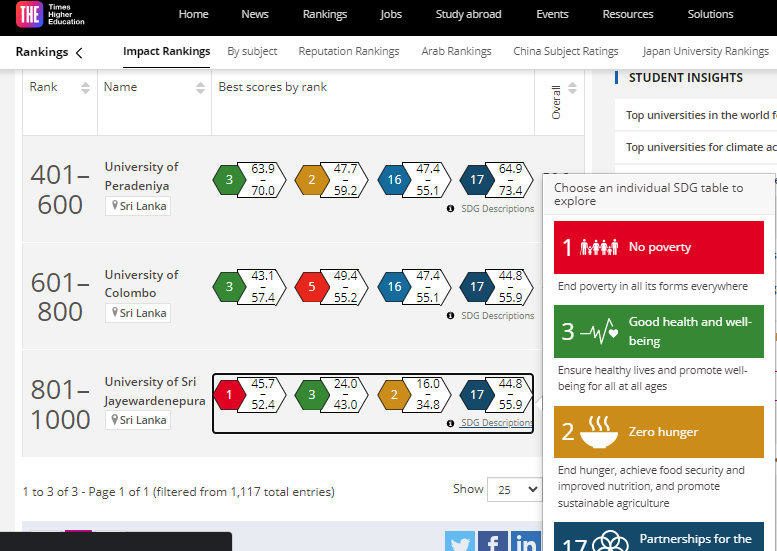Open the News menu item

click(x=255, y=14)
